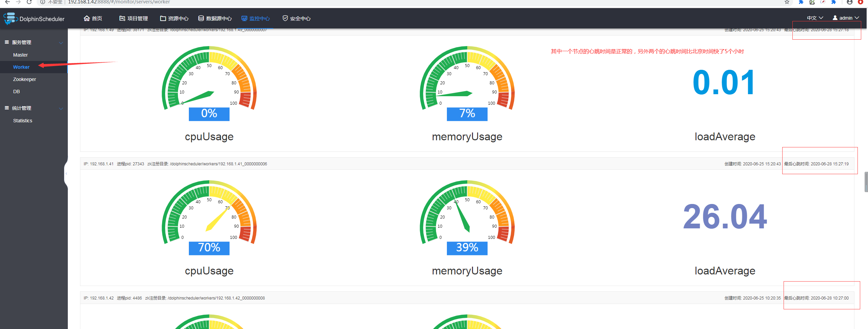Click the browser address bar URL
This screenshot has height=329, width=868.
[119, 2]
